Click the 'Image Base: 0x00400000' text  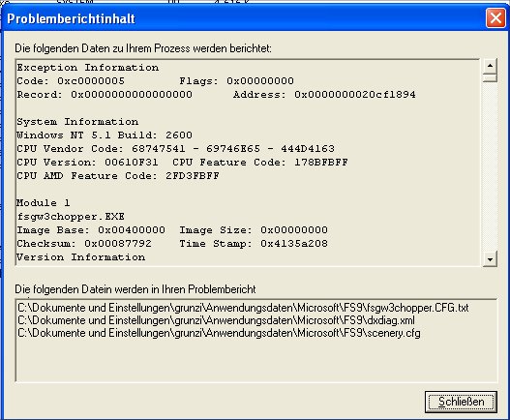91,230
